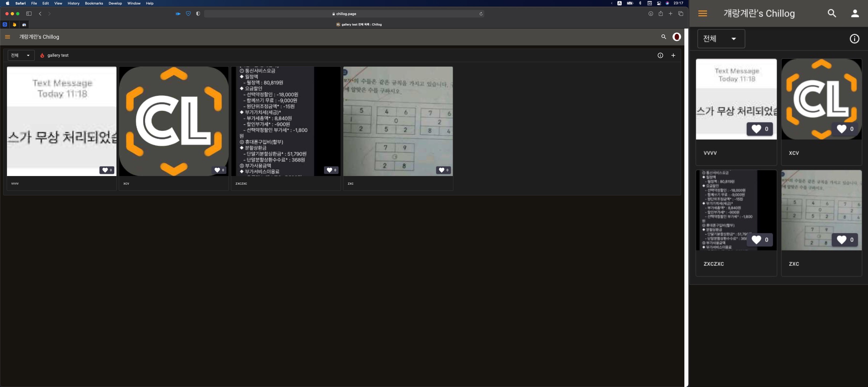The image size is (868, 387).
Task: Expand the 전체 dropdown in desktop gallery
Action: (x=21, y=56)
